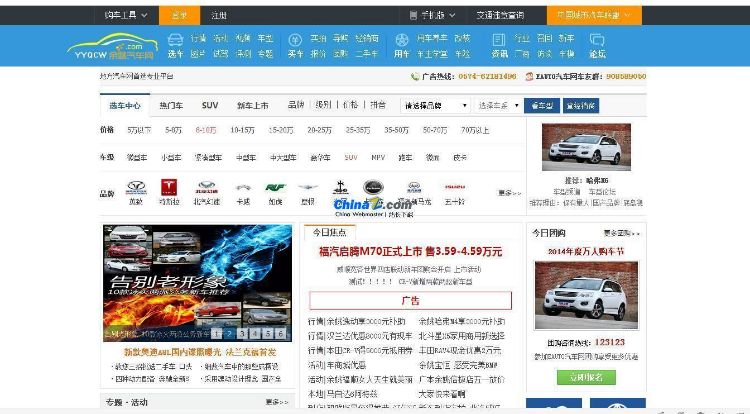Filter price by the red 8-10万 option
Viewport: 750px width, 414px height.
pyautogui.click(x=206, y=130)
